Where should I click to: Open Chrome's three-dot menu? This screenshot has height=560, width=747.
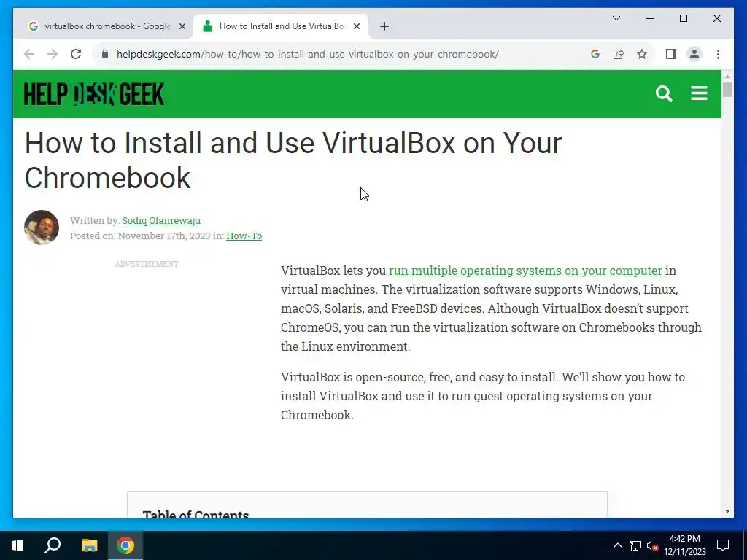(718, 54)
